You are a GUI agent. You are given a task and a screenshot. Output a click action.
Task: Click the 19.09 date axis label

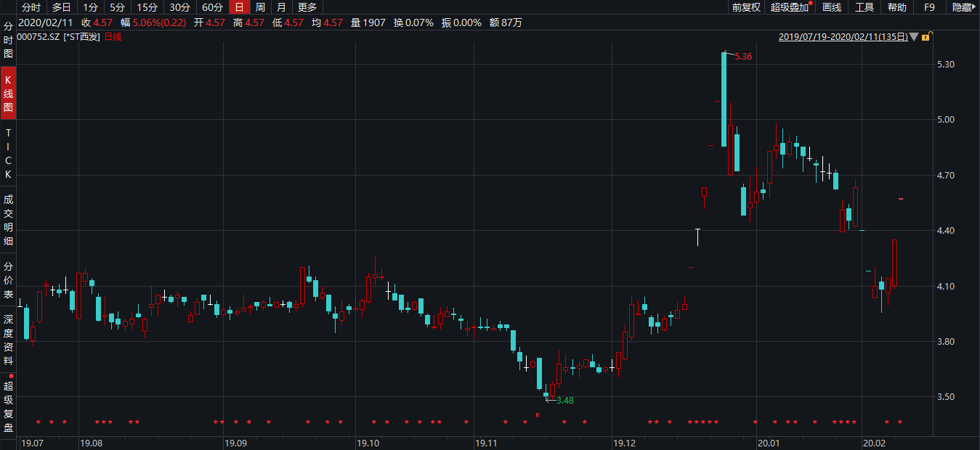click(x=235, y=442)
